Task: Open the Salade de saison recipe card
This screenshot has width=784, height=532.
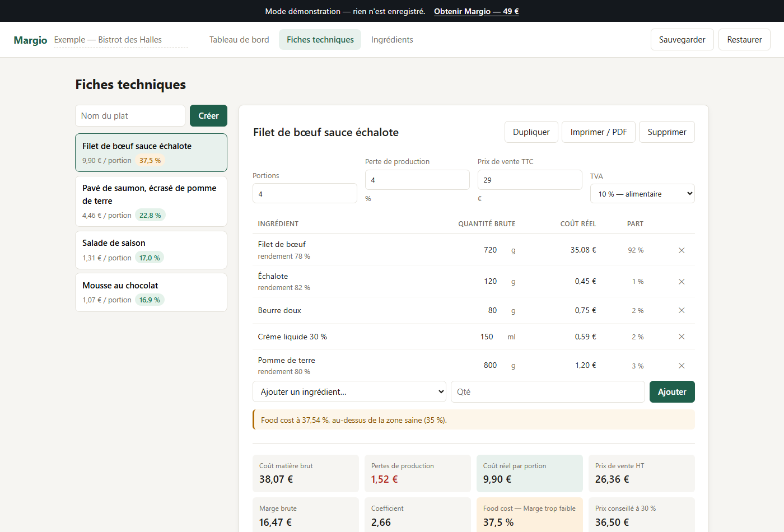Action: [151, 250]
